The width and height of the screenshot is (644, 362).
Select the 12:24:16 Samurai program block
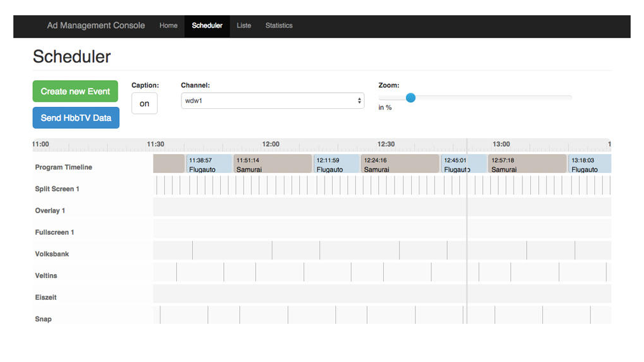pos(400,164)
